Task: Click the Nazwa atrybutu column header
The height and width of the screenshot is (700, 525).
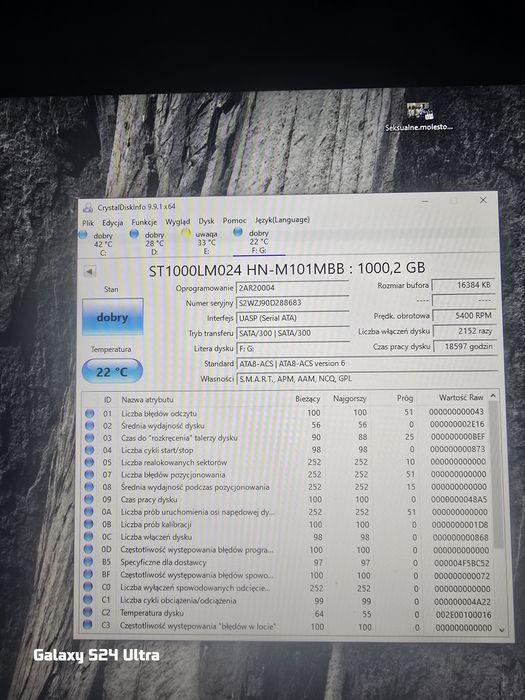Action: point(147,400)
